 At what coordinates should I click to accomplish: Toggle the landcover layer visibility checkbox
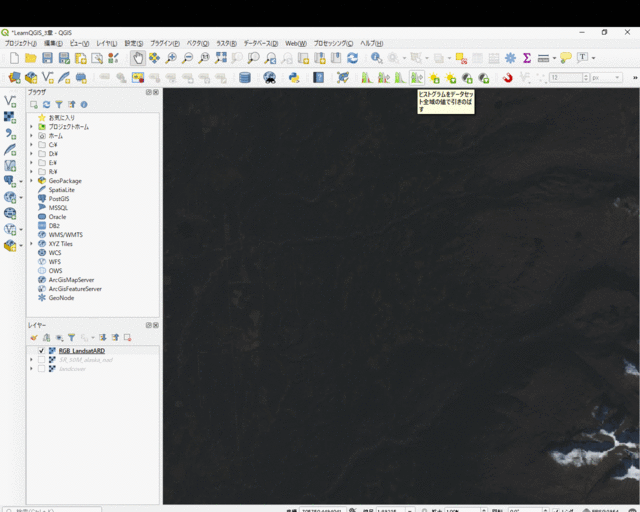coord(41,369)
